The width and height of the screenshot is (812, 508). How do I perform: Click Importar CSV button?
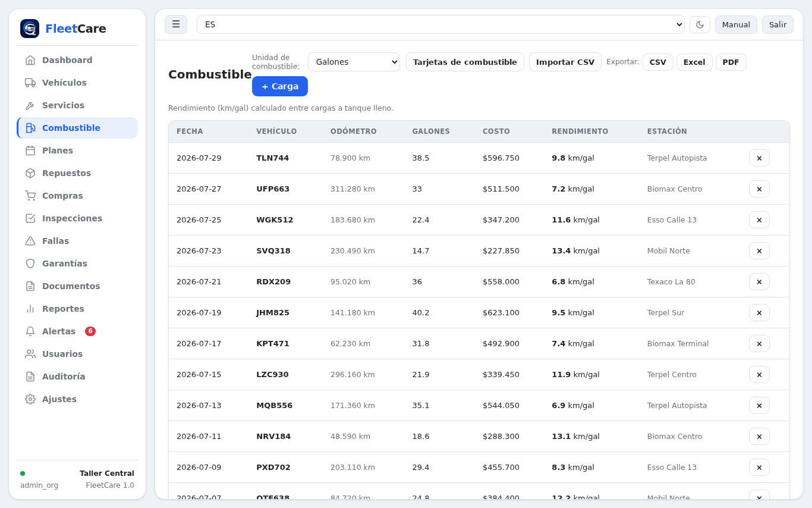click(565, 62)
